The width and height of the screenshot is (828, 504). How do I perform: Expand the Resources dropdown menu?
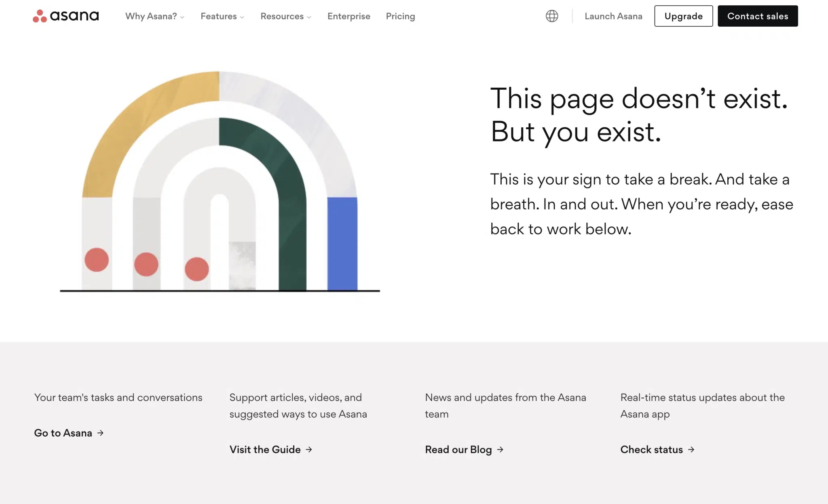pos(285,16)
